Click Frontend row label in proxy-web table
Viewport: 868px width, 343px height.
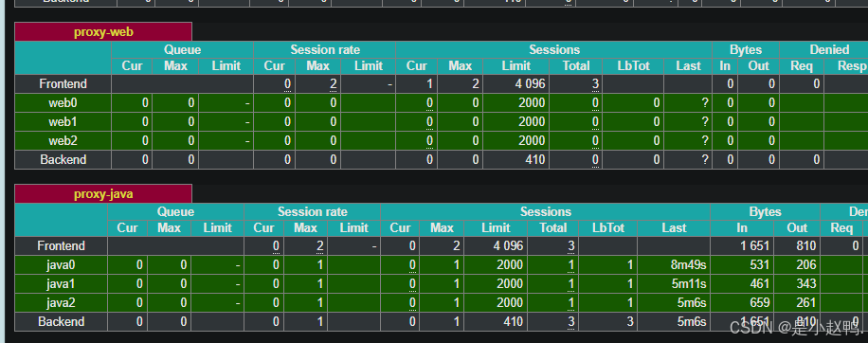pos(63,84)
